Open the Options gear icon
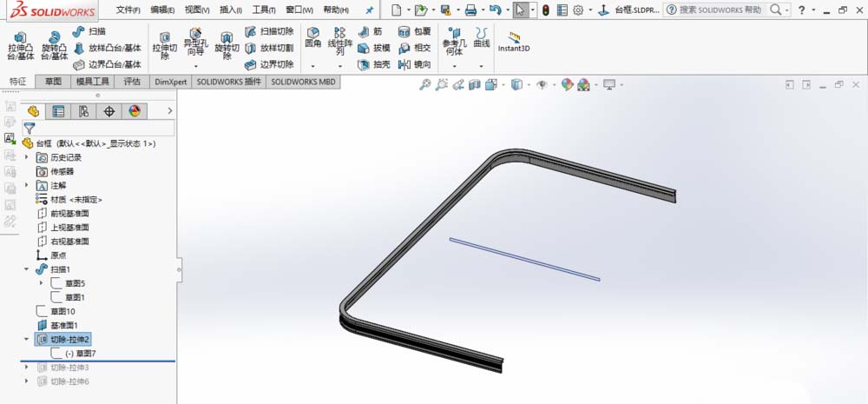This screenshot has height=404, width=868. pyautogui.click(x=578, y=10)
